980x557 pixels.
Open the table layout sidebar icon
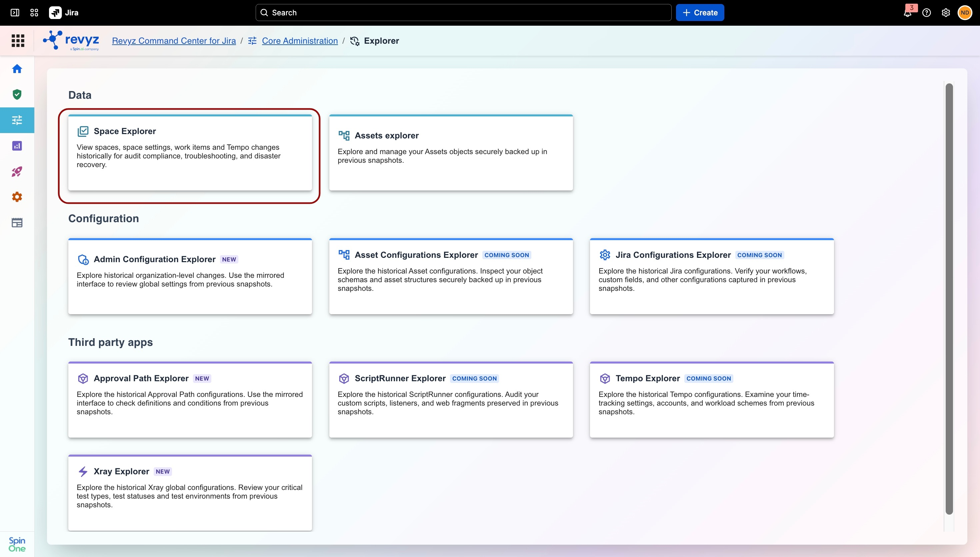(x=17, y=223)
